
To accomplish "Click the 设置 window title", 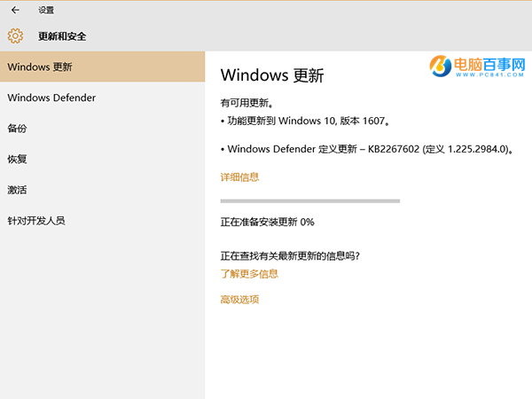I will click(46, 10).
